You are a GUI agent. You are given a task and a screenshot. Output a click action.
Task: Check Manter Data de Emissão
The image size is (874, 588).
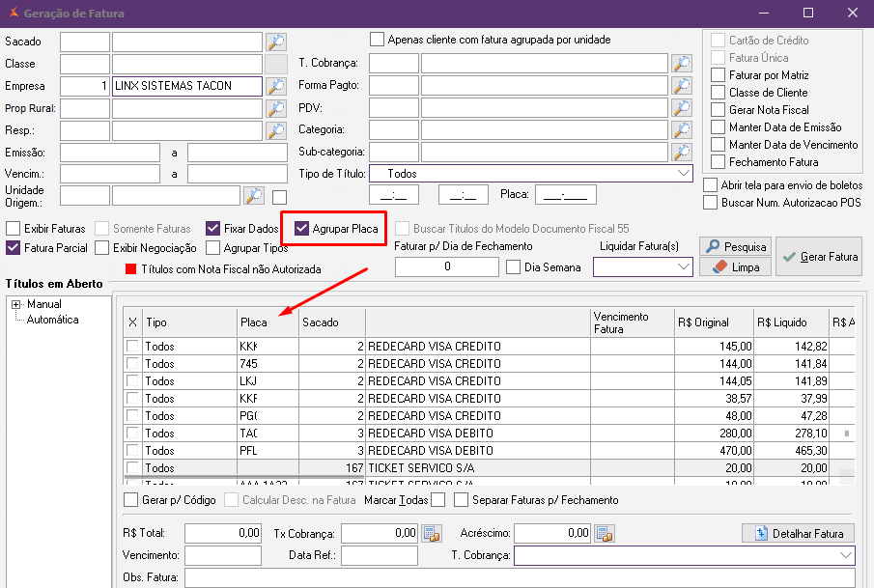coord(719,127)
